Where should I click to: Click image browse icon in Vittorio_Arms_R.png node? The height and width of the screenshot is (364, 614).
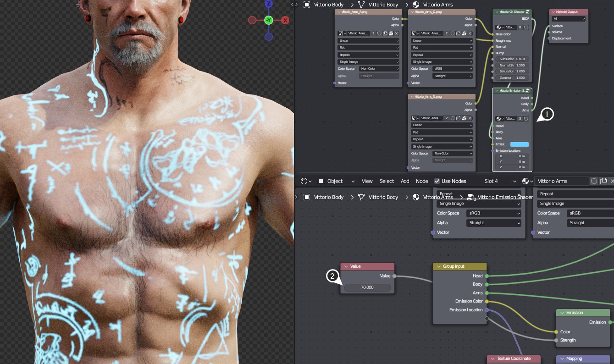coord(342,33)
